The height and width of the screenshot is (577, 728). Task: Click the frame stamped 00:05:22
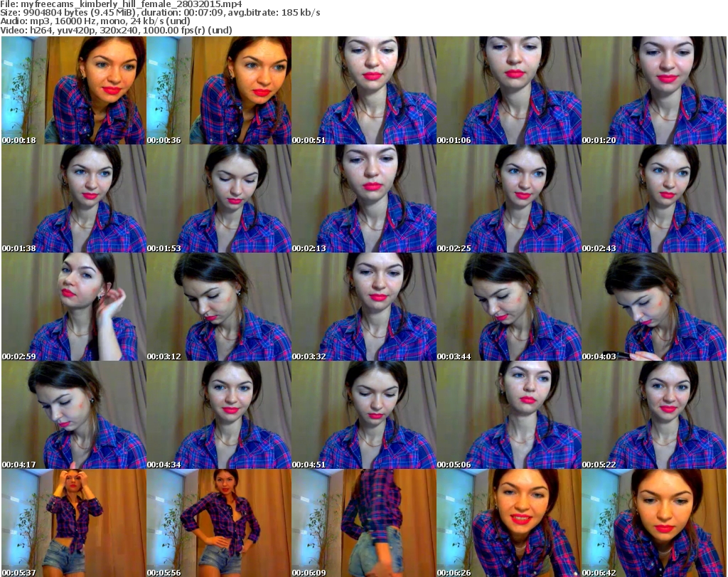654,415
